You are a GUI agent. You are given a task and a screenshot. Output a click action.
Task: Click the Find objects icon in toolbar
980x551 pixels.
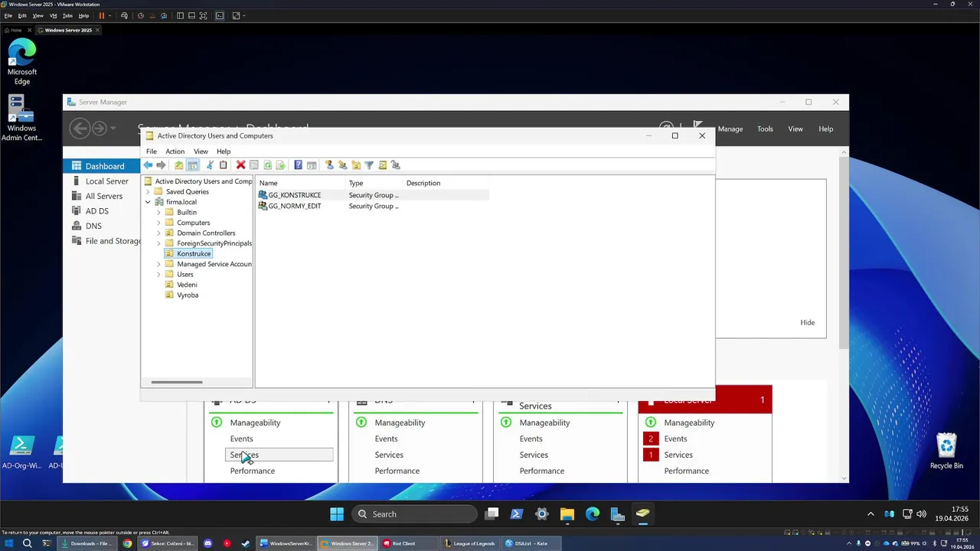[x=382, y=165]
